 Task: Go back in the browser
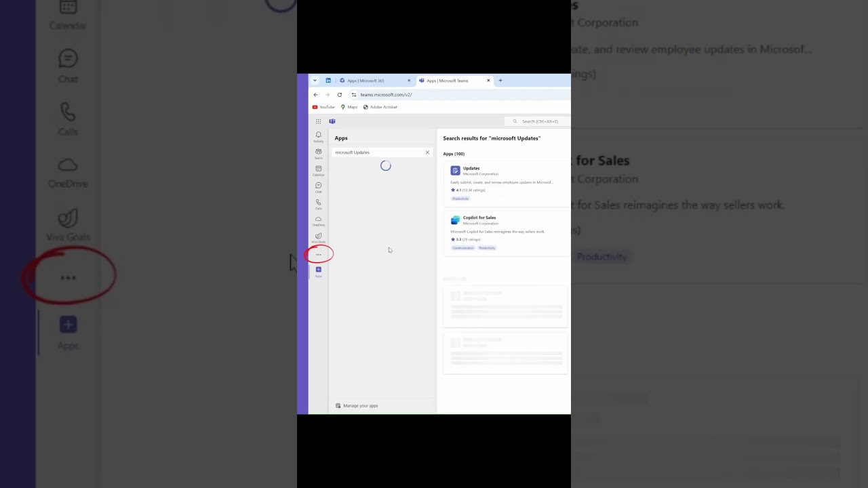tap(315, 95)
